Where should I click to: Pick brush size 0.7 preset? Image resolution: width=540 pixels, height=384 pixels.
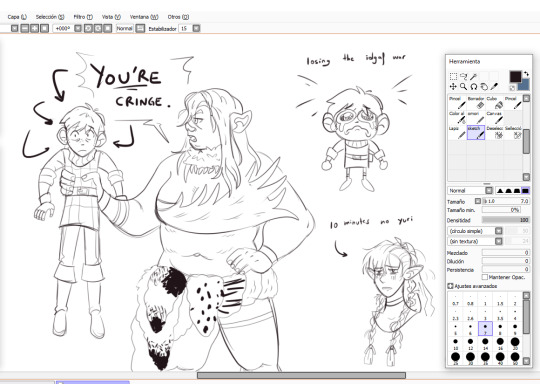[x=456, y=300]
